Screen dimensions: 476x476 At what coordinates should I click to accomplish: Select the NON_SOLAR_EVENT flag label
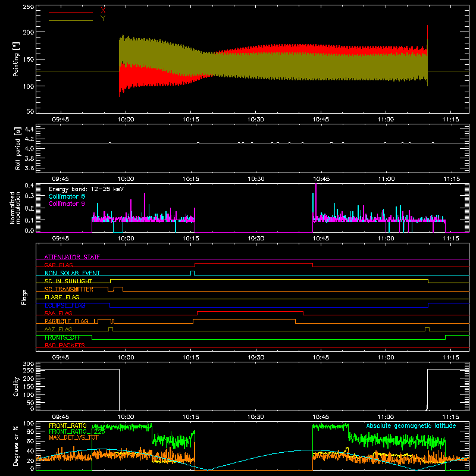pyautogui.click(x=72, y=273)
